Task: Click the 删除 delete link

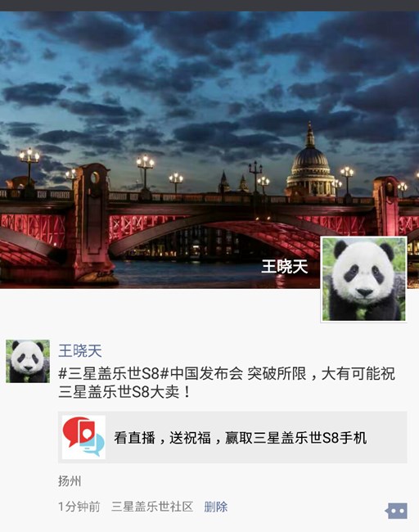Action: point(216,507)
